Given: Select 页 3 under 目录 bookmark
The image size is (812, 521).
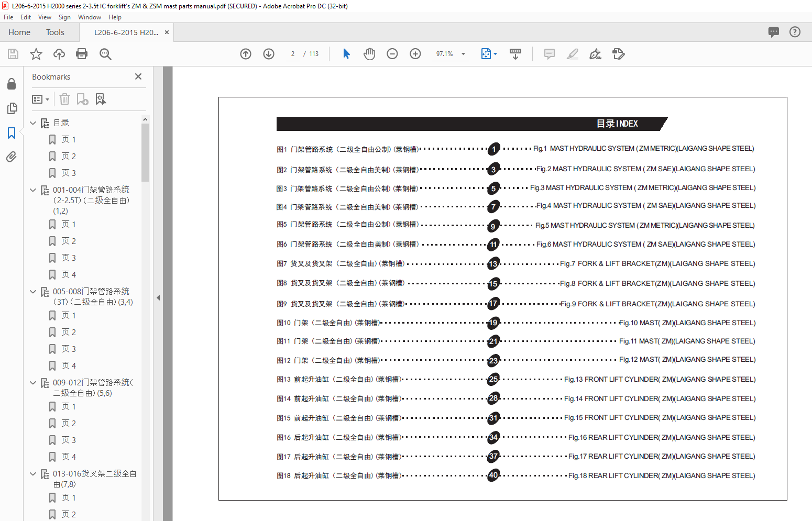Looking at the screenshot, I should pyautogui.click(x=69, y=173).
